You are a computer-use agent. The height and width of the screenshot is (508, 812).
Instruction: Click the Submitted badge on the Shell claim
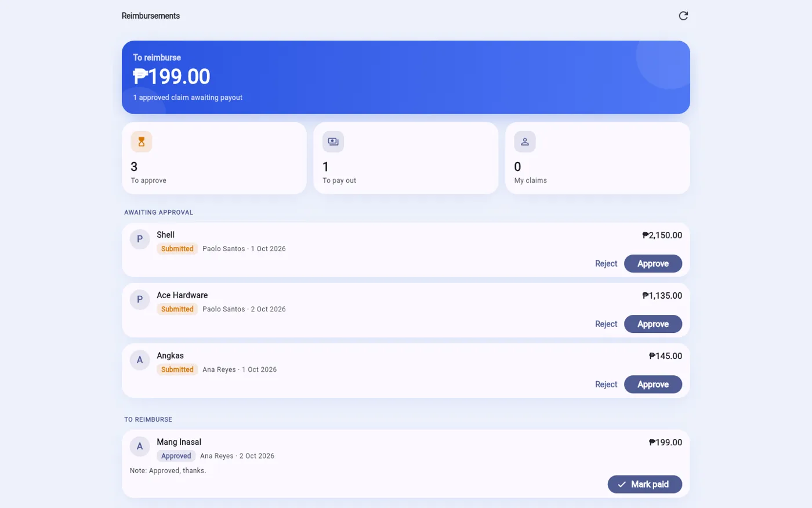point(177,249)
